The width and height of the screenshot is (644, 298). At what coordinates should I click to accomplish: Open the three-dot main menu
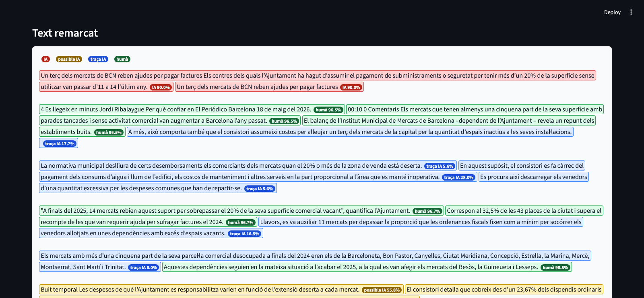(631, 12)
